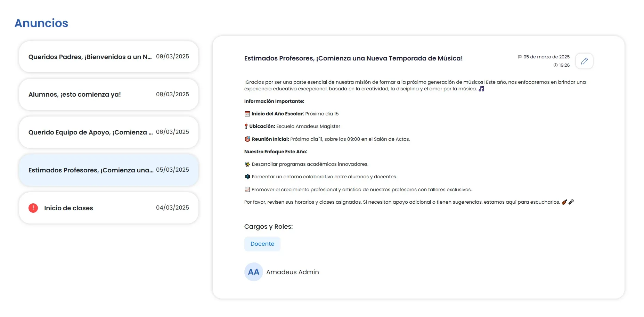Viewport: 644px width, 317px height.
Task: Click the violin emoji at paragraph end
Action: (x=564, y=202)
